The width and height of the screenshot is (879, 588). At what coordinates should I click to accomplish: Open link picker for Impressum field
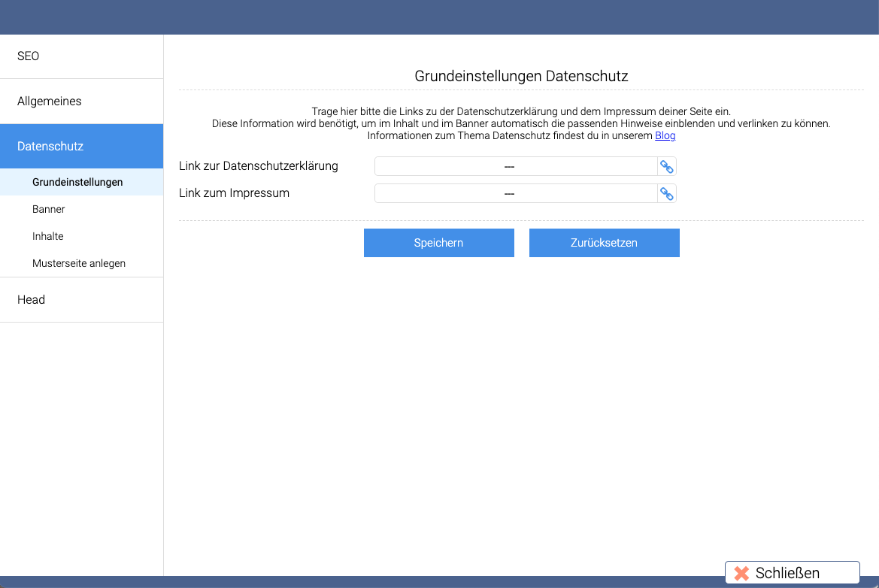tap(666, 193)
